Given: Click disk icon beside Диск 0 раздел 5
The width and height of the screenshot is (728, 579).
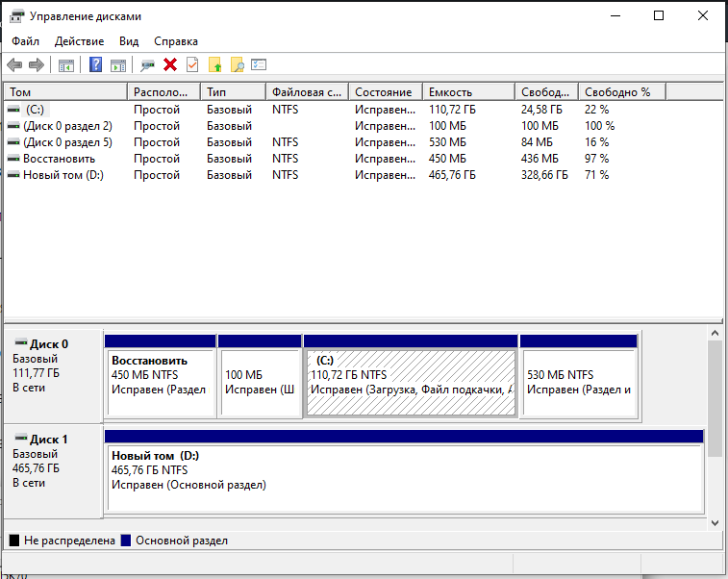Looking at the screenshot, I should pyautogui.click(x=13, y=142).
